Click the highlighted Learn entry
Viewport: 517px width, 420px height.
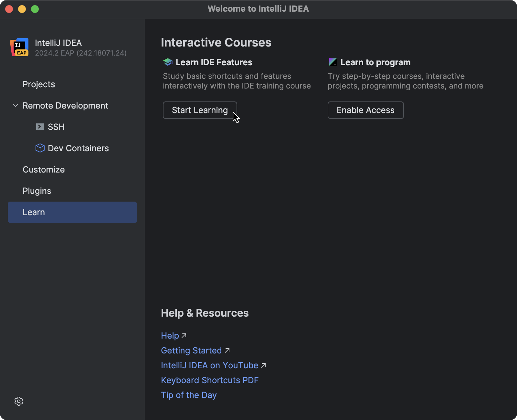tap(34, 212)
